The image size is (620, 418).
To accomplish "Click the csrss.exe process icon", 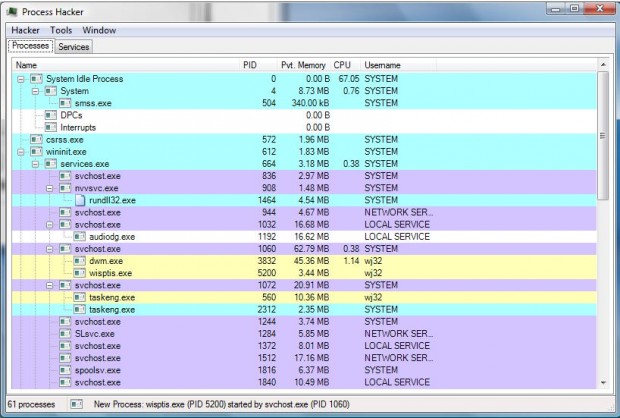I will pyautogui.click(x=36, y=140).
